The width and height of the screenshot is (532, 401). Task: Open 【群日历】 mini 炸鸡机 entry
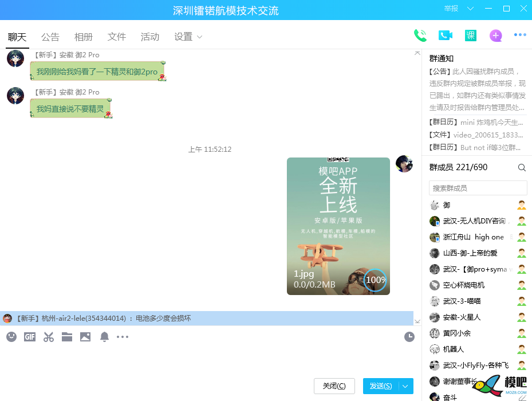coord(476,122)
